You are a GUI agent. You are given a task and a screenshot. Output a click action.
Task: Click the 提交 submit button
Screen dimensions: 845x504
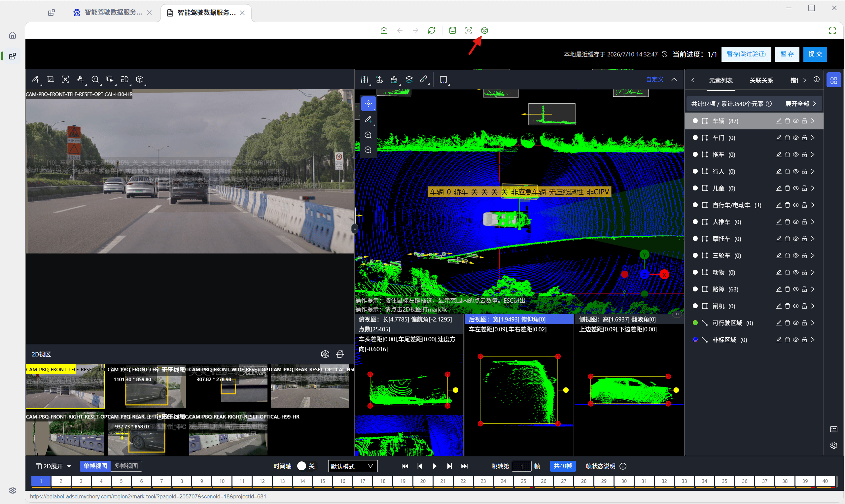coord(815,54)
